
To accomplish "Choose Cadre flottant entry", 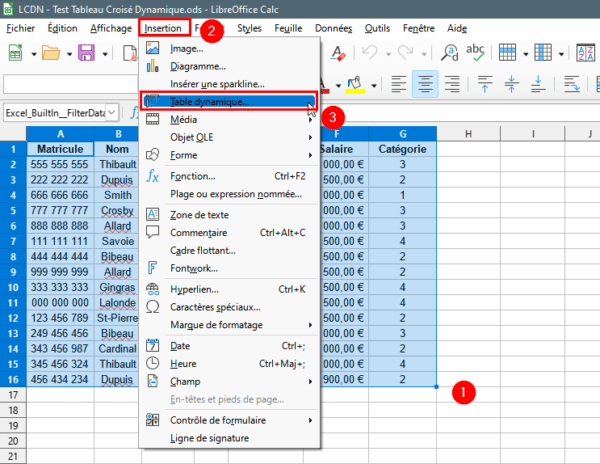I will click(x=229, y=250).
